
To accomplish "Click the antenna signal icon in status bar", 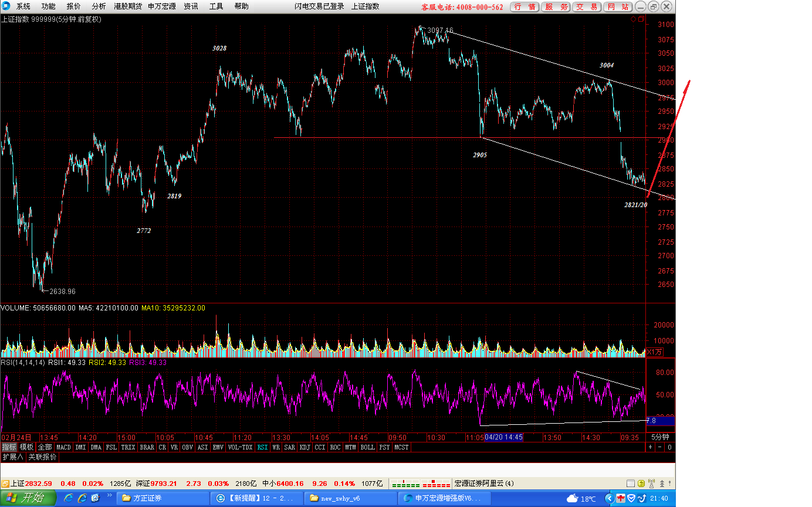I will click(651, 484).
